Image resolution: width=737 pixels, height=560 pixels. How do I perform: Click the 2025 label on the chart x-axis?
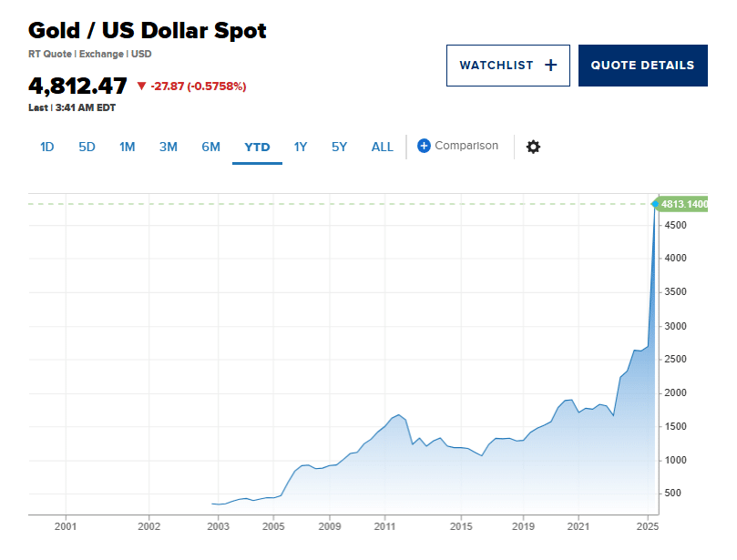pyautogui.click(x=648, y=525)
